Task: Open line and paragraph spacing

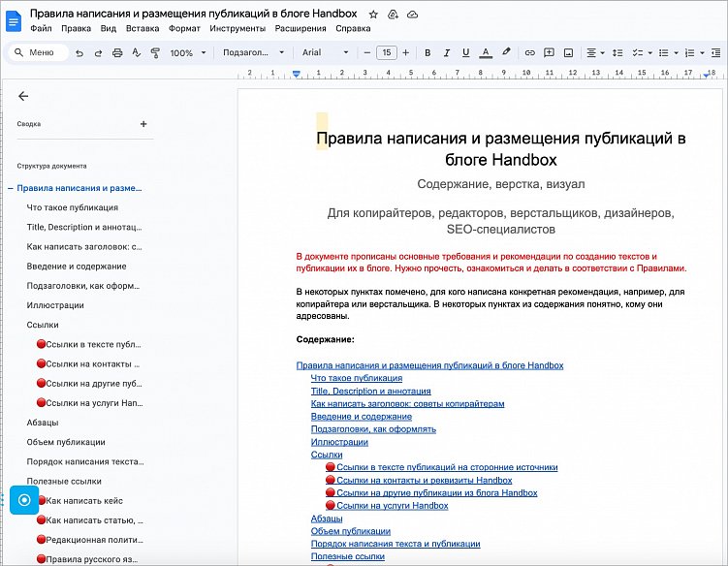Action: [617, 53]
